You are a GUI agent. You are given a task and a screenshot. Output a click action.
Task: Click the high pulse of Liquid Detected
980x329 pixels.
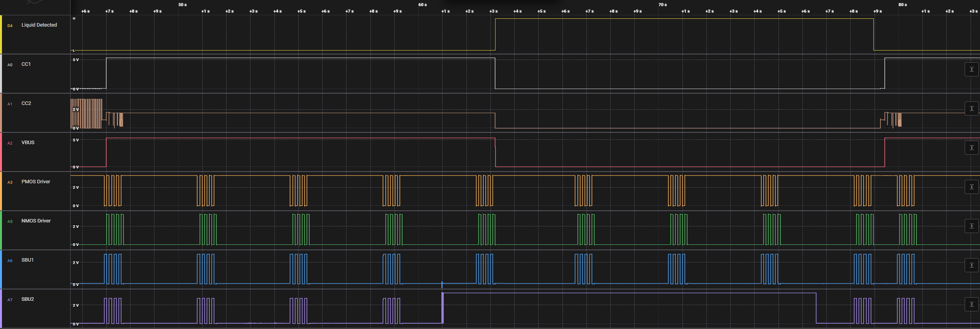(x=684, y=19)
